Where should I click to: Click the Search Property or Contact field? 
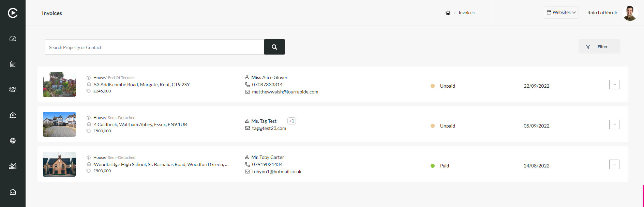coord(154,47)
